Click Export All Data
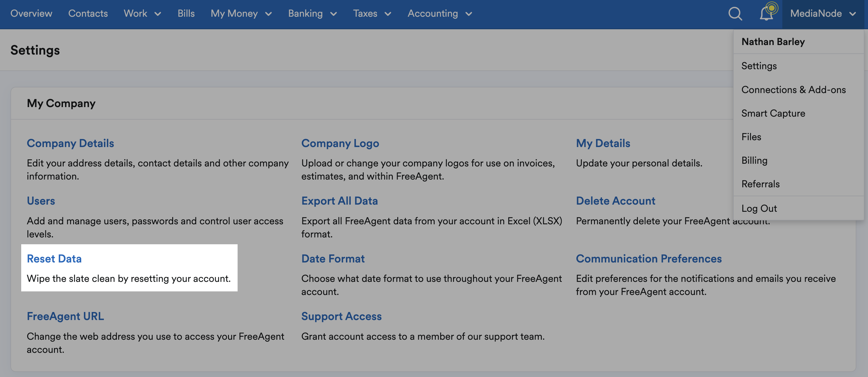This screenshot has height=377, width=868. (x=339, y=201)
